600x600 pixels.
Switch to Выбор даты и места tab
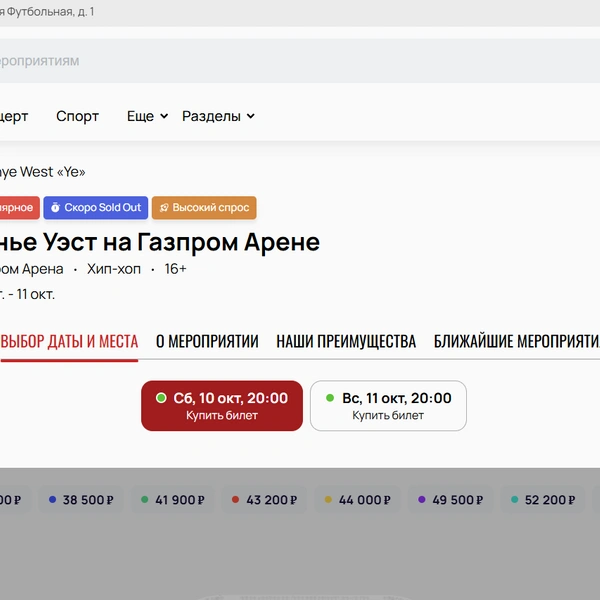point(69,342)
